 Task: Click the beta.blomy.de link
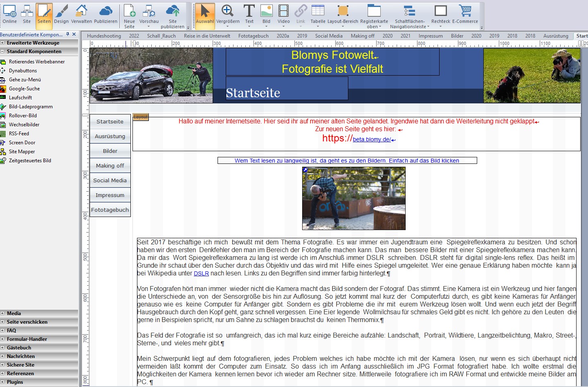372,139
